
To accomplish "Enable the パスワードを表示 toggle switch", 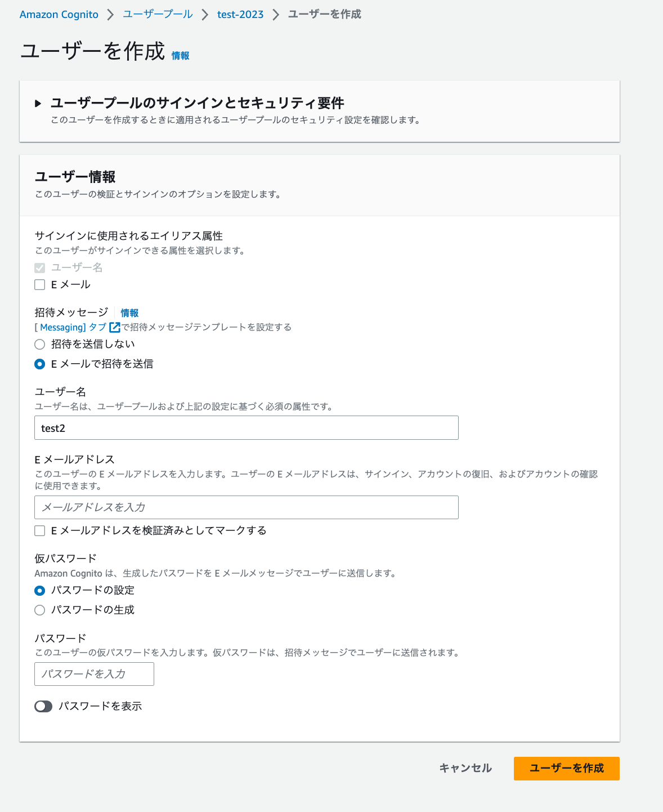I will pos(43,706).
